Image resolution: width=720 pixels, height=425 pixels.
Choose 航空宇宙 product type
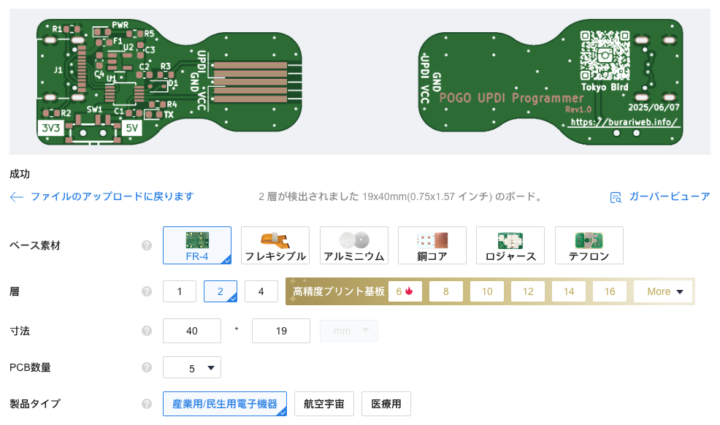click(x=324, y=404)
